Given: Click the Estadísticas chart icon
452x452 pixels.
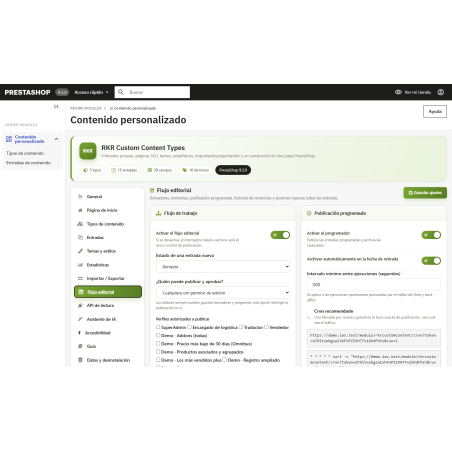Looking at the screenshot, I should tap(80, 265).
